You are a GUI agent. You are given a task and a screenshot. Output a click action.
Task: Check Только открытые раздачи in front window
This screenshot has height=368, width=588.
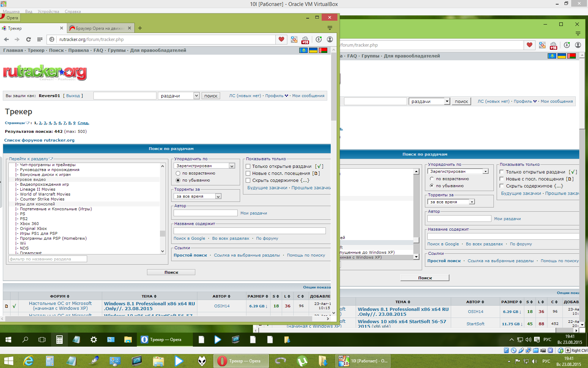[248, 166]
